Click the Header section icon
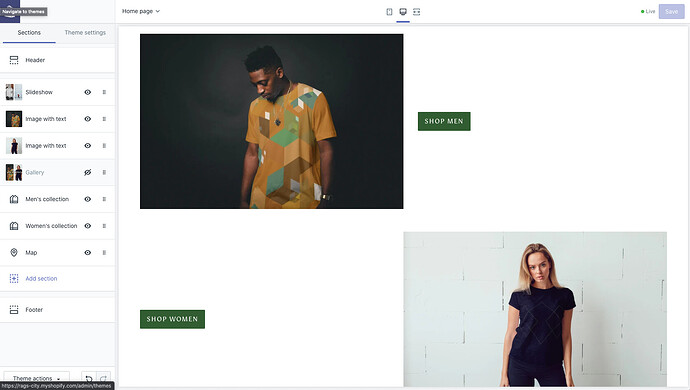 click(14, 60)
